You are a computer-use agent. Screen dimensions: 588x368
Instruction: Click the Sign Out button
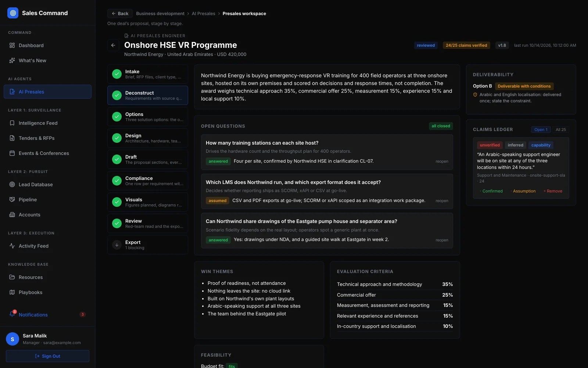coord(47,356)
